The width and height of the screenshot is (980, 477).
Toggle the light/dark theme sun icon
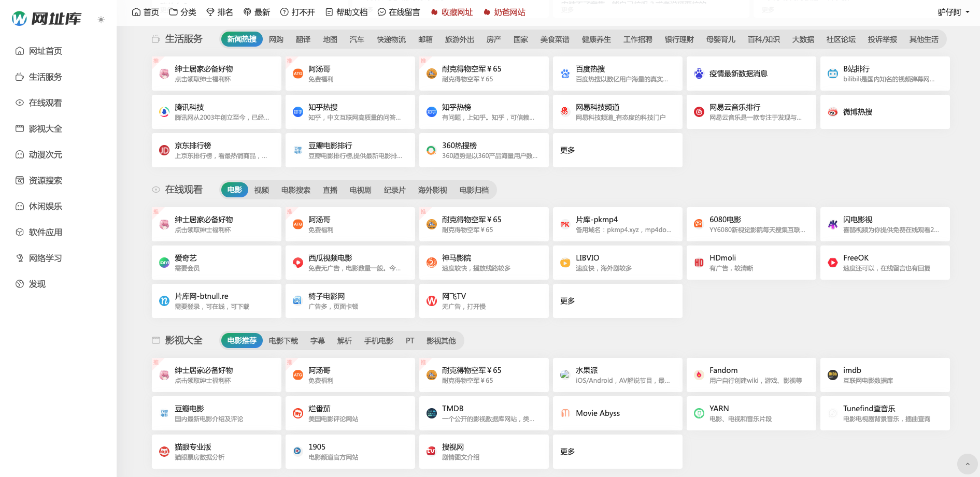101,20
